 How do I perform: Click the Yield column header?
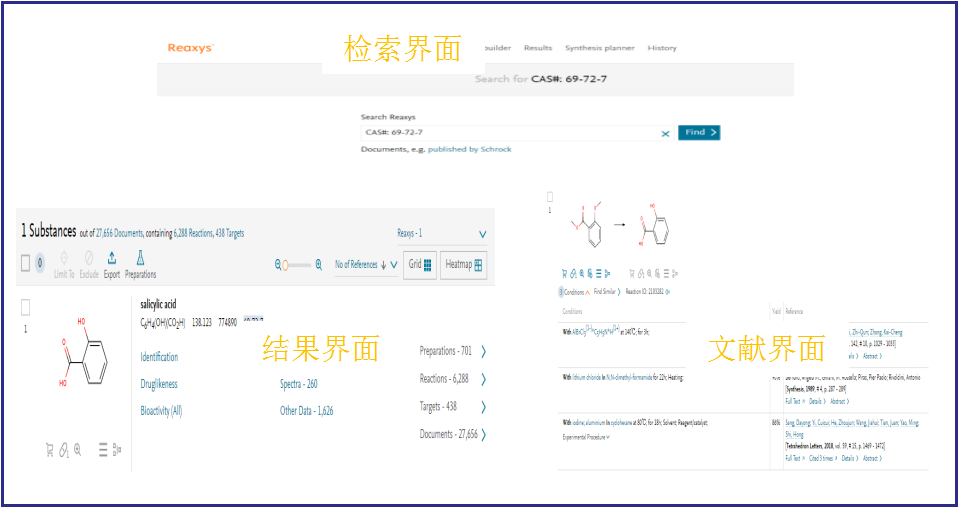click(777, 312)
